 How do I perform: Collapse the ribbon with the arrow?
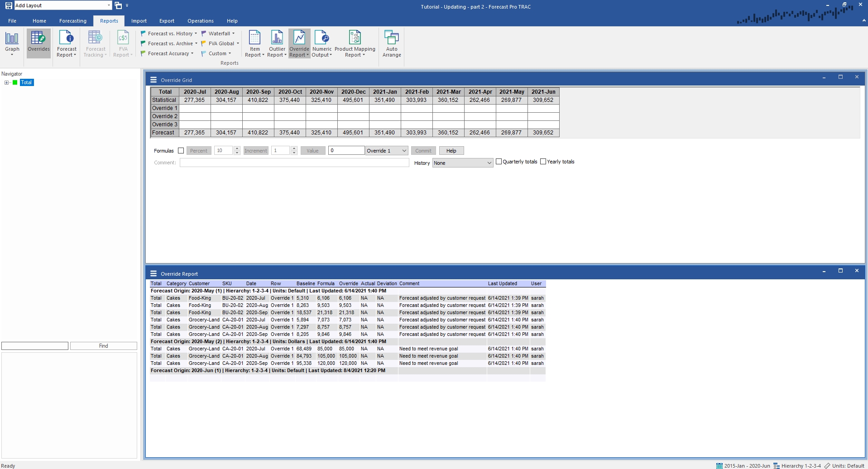point(864,20)
